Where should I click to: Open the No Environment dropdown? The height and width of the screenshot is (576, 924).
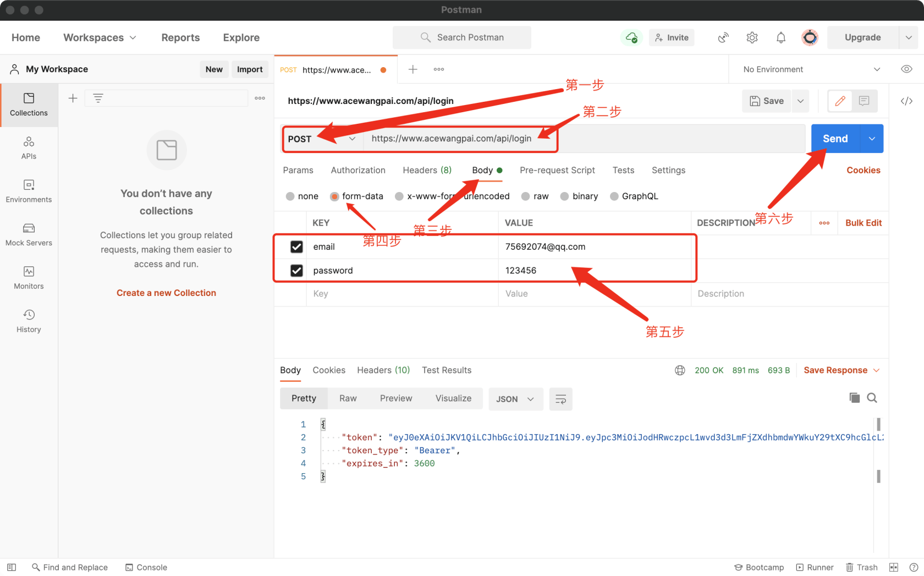811,69
